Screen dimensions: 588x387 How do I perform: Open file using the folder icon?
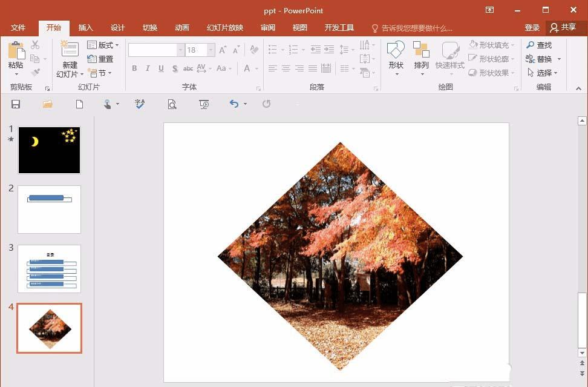48,104
